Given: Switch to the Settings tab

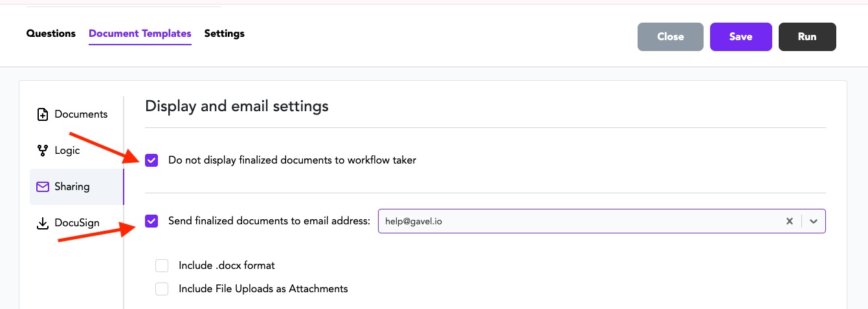Looking at the screenshot, I should [x=225, y=34].
